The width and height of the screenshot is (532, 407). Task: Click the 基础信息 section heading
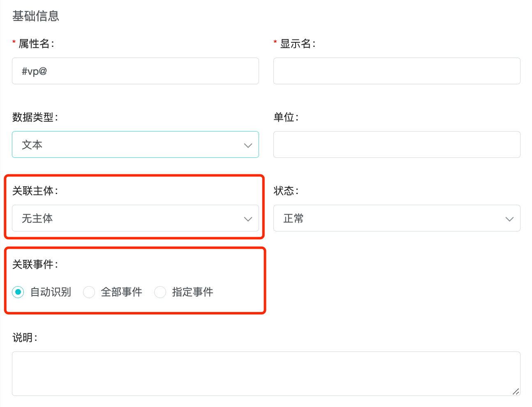click(36, 16)
